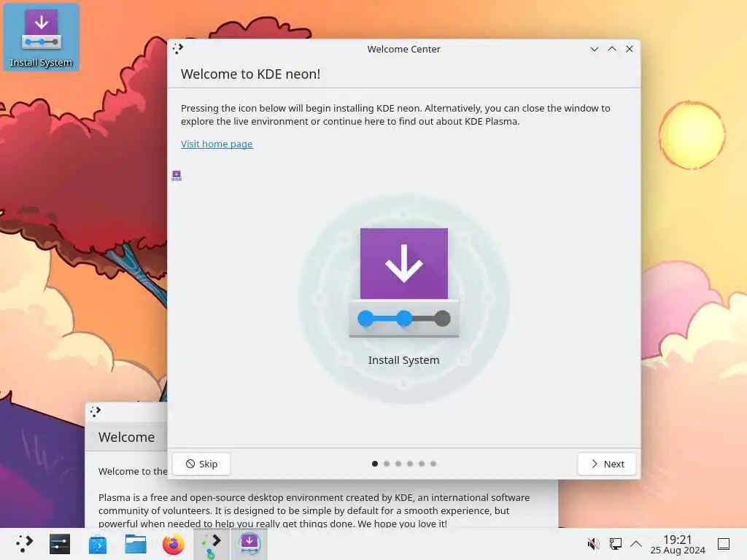This screenshot has height=560, width=747.
Task: Click the Welcome heading in the background window
Action: tap(127, 437)
